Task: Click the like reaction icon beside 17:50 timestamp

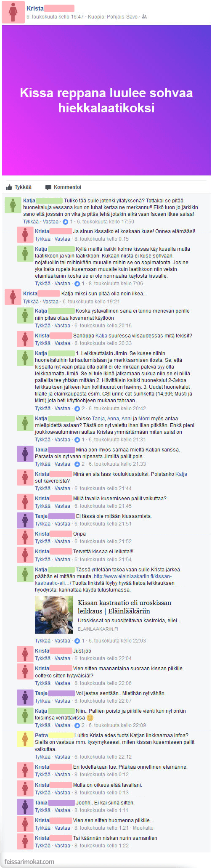Action: 66,222
